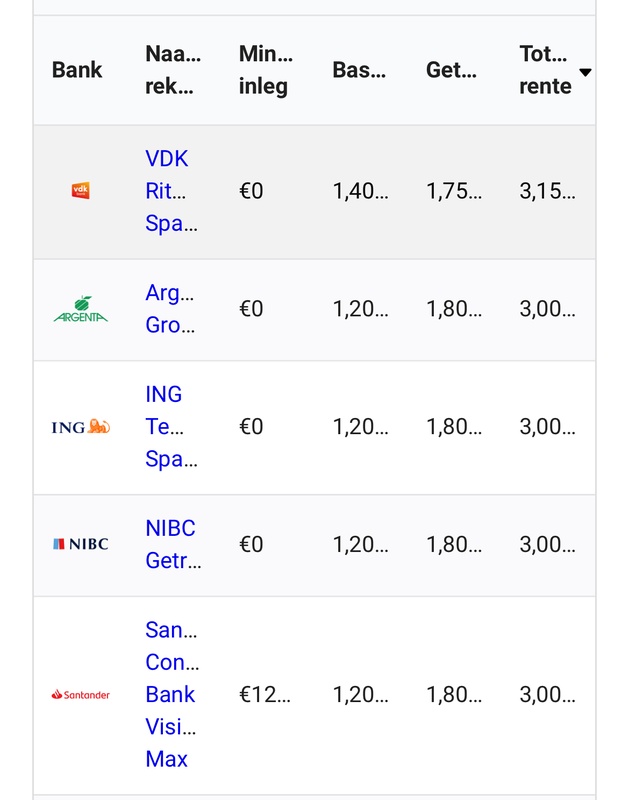Sort by Min. inleg column header

pyautogui.click(x=265, y=70)
